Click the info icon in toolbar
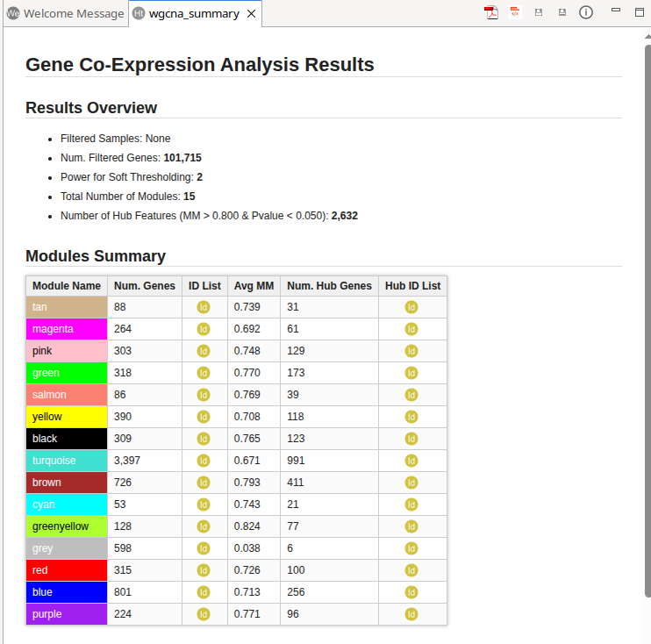 tap(586, 12)
